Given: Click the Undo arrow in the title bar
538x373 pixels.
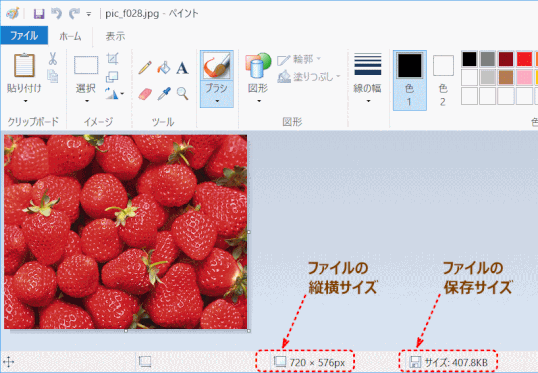Looking at the screenshot, I should click(x=56, y=14).
